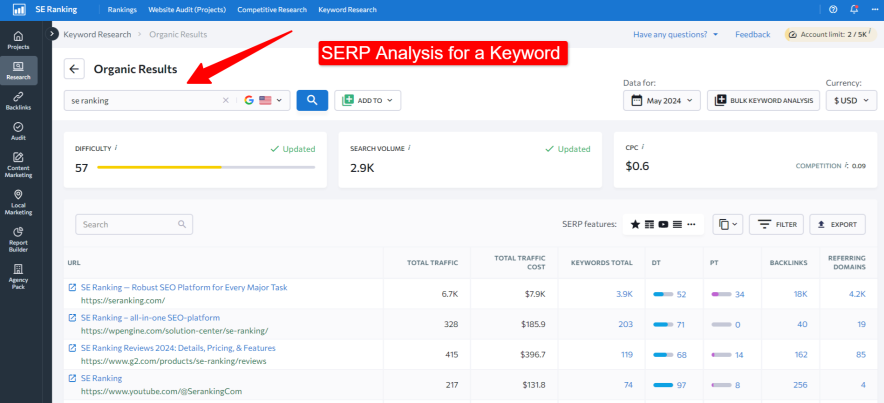
Task: Click the featured snippet star SERP feature
Action: click(x=635, y=224)
